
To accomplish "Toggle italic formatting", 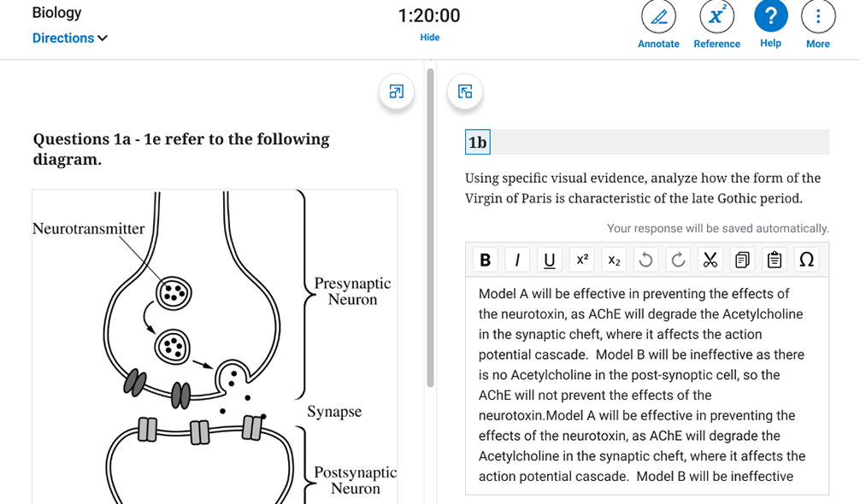I will [517, 260].
